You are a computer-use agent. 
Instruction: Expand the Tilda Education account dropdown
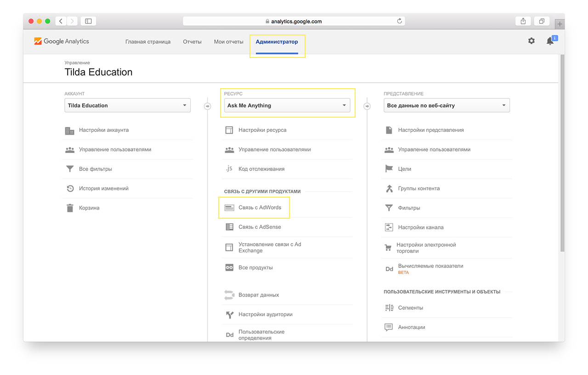click(127, 105)
